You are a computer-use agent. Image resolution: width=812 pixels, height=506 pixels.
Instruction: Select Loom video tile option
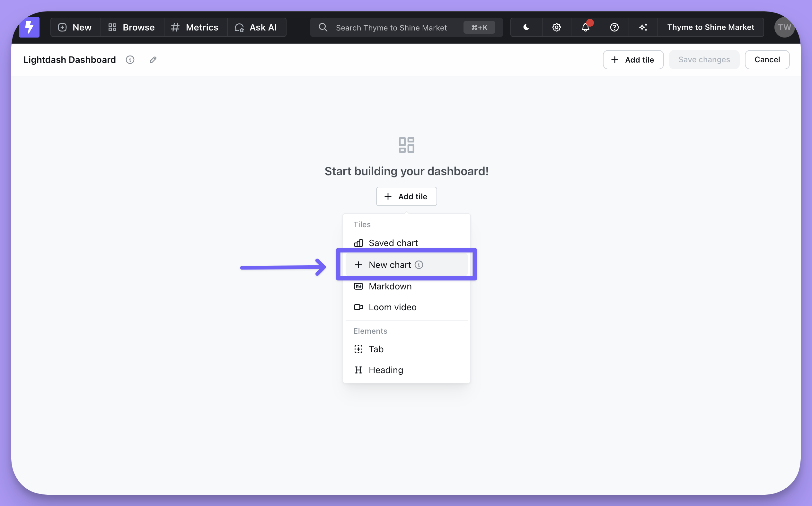(x=392, y=307)
